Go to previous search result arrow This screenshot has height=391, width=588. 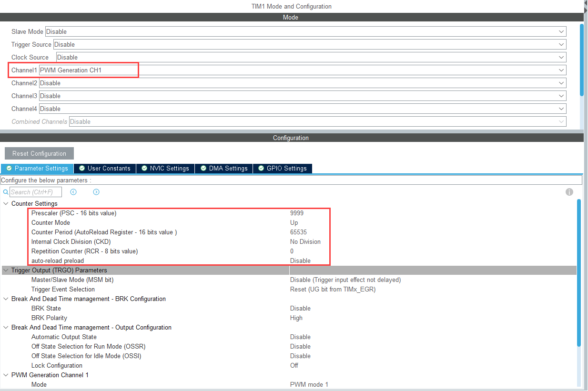pos(73,192)
